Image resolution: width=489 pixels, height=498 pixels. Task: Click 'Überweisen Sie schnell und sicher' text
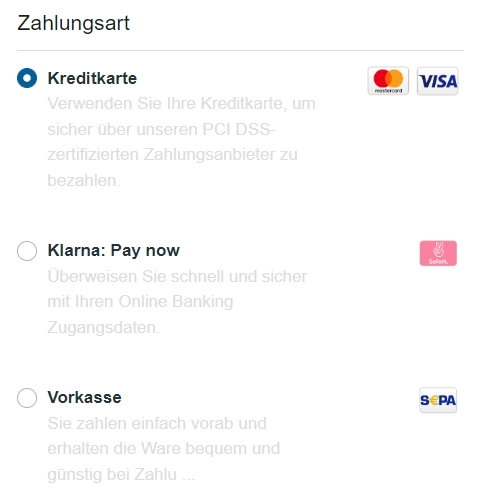point(177,276)
